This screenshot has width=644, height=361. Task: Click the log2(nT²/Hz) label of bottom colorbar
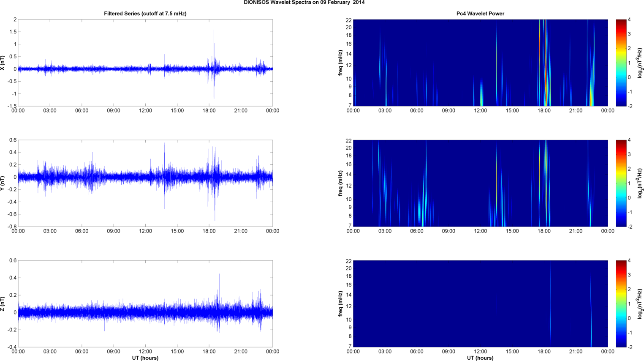(x=640, y=304)
